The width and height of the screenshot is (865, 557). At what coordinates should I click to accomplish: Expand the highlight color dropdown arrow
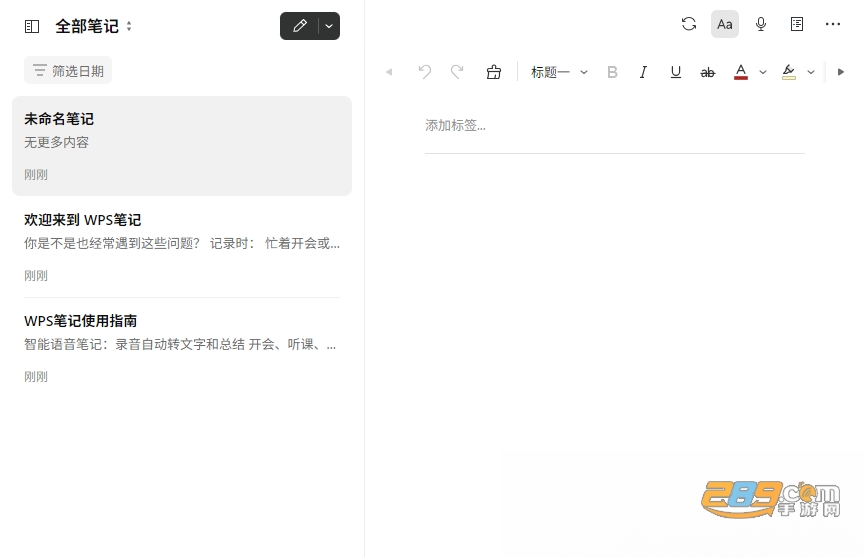click(x=811, y=72)
